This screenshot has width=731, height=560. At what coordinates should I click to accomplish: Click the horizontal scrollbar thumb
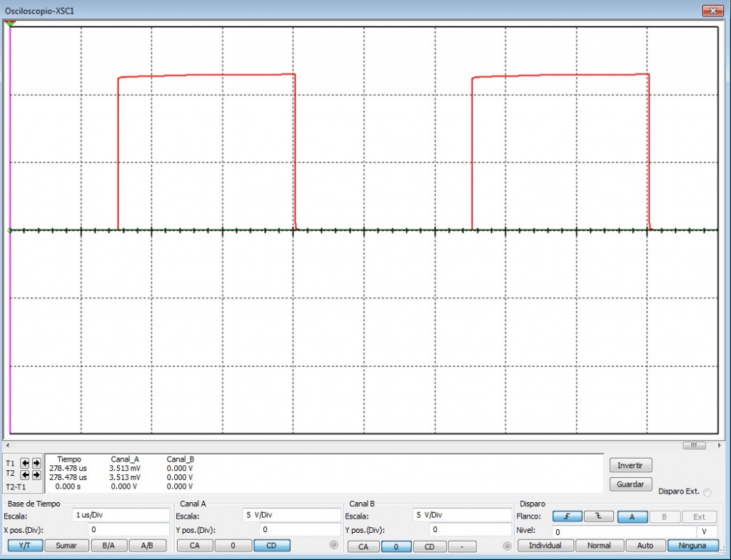[x=693, y=446]
